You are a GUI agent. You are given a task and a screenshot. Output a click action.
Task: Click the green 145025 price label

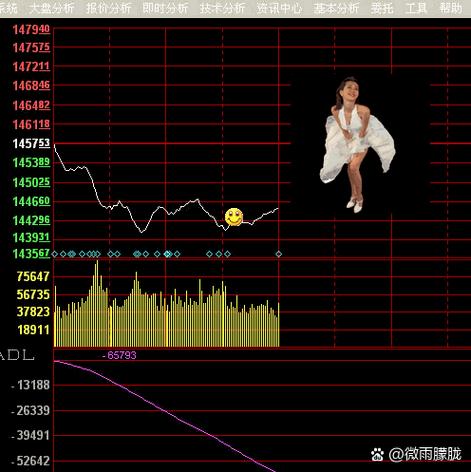pos(31,182)
